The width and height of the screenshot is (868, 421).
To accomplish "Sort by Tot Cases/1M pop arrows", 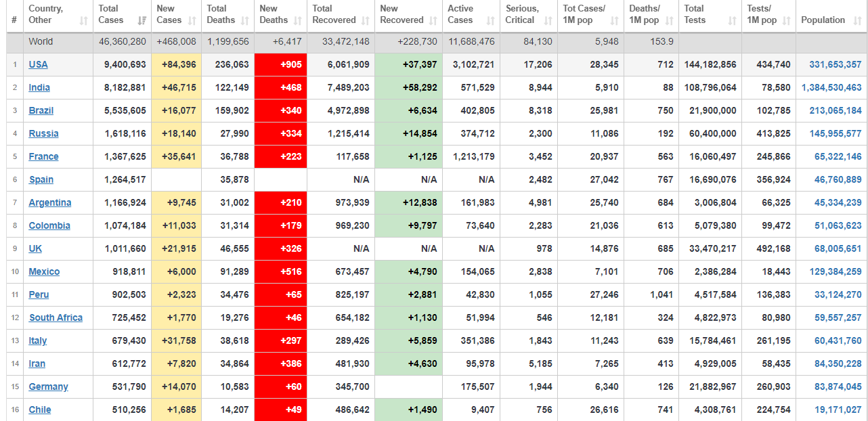I will point(615,21).
